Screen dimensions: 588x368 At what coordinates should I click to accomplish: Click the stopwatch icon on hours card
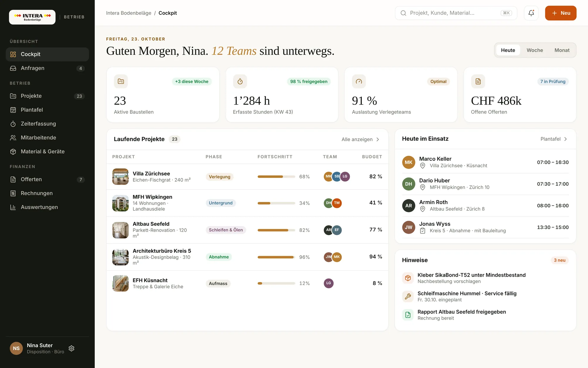click(x=240, y=81)
